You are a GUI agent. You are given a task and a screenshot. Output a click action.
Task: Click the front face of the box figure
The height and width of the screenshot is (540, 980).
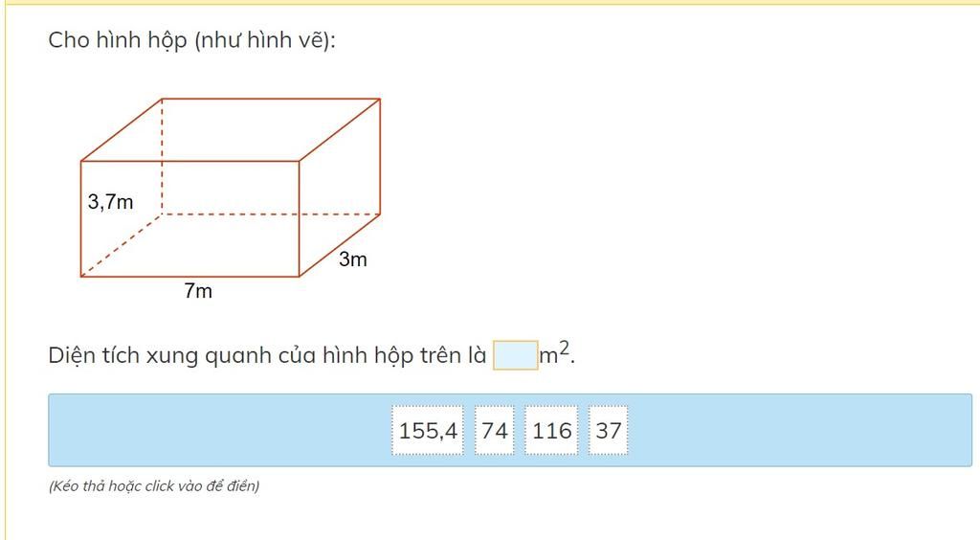(190, 218)
